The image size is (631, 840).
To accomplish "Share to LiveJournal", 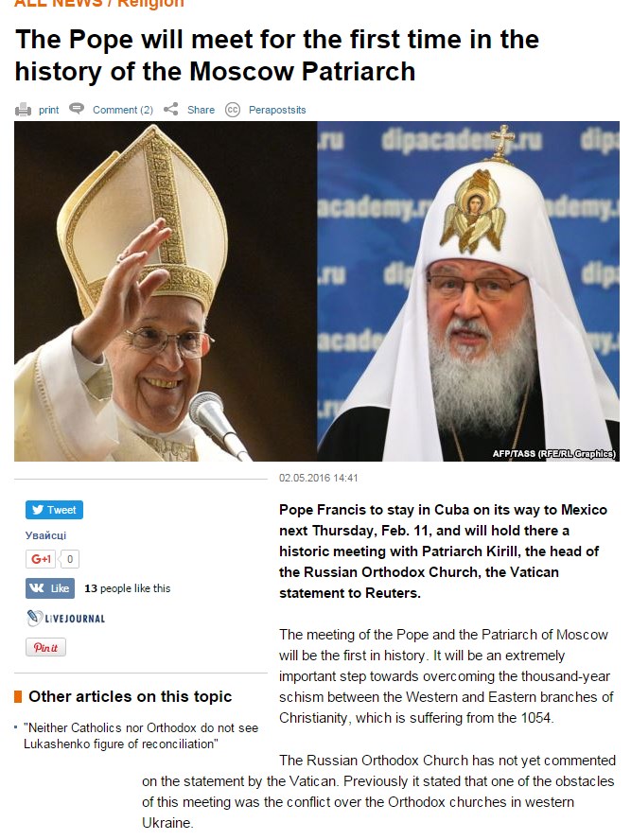I will (65, 619).
